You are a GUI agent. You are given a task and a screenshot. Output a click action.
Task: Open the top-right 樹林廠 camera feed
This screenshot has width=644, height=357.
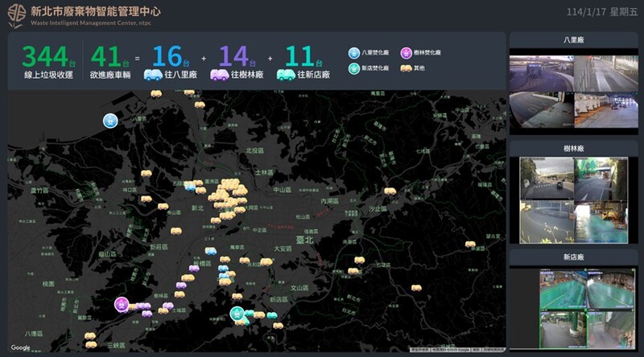(x=601, y=178)
